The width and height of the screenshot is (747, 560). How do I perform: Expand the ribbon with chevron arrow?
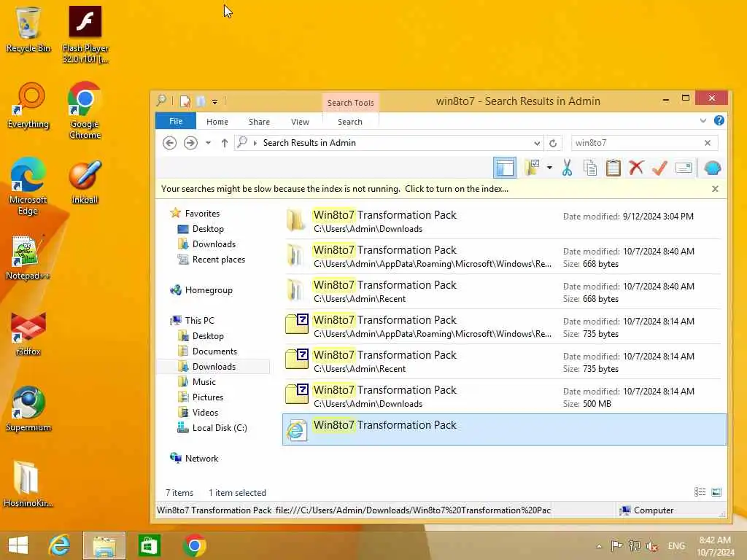[703, 120]
